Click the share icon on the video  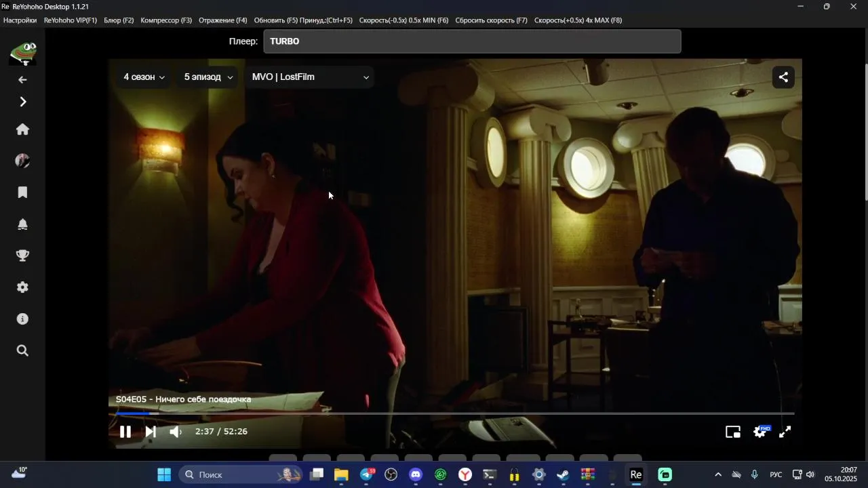(783, 77)
